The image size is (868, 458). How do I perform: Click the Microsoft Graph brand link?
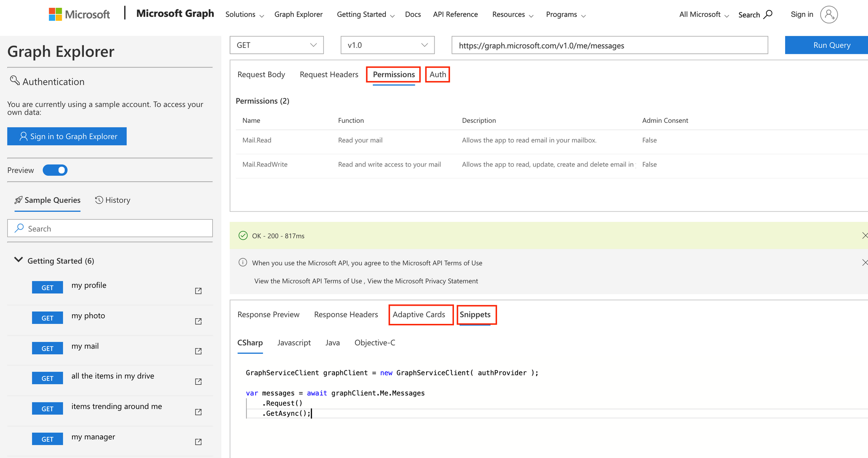tap(175, 13)
